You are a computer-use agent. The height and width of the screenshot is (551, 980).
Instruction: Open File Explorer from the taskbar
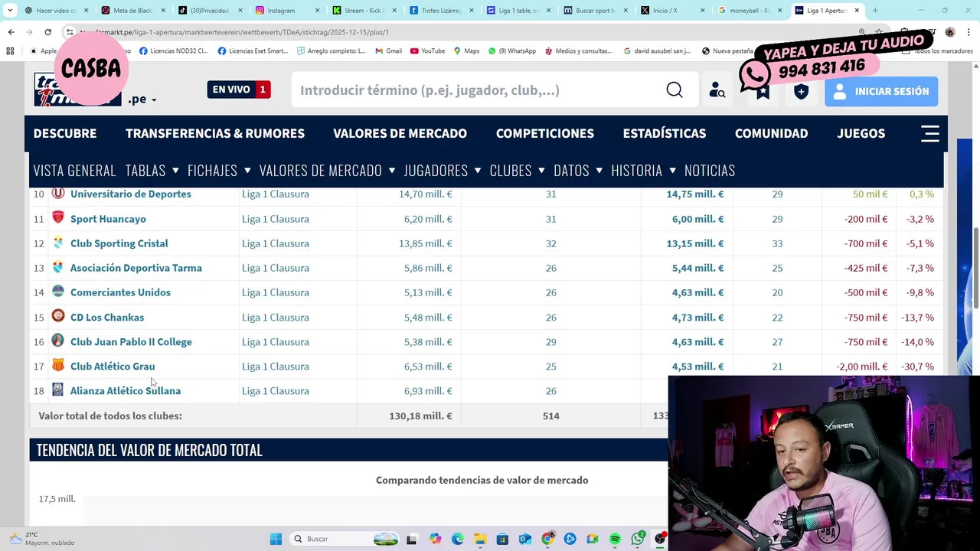[x=479, y=539]
